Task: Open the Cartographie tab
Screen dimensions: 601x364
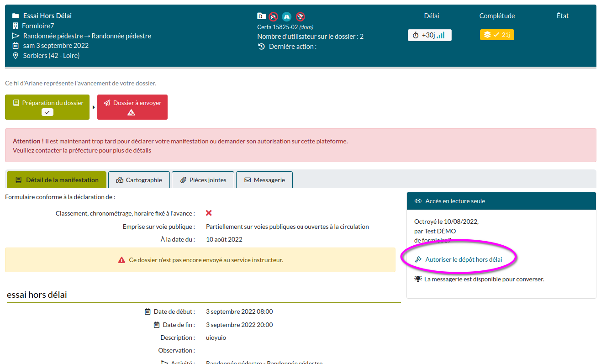Action: (139, 180)
